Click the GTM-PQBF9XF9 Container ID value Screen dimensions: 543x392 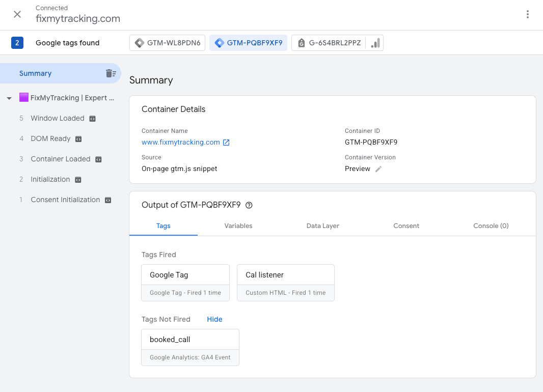(x=371, y=142)
